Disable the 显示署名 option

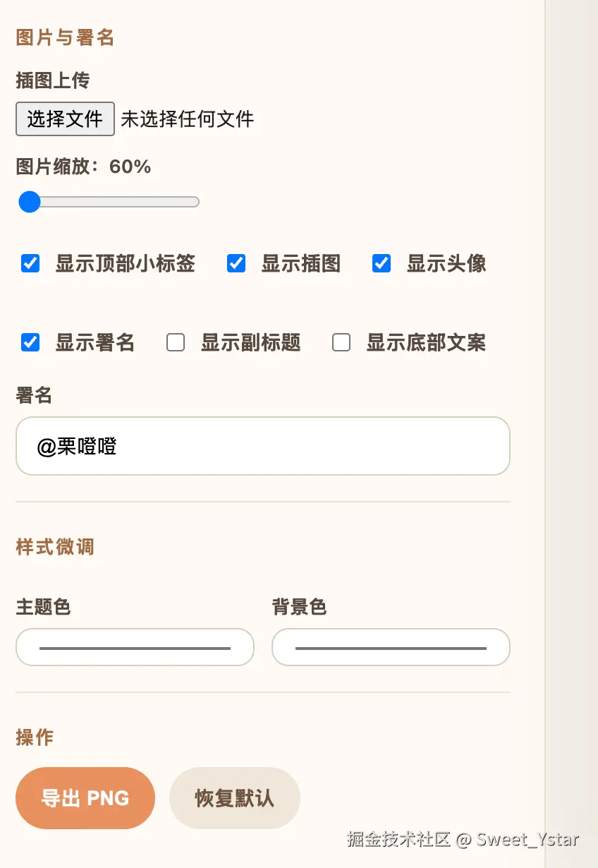coord(30,342)
